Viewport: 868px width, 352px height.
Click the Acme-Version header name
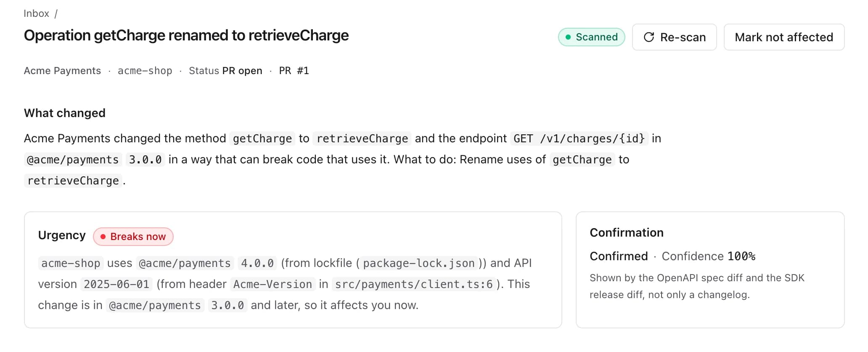coord(273,284)
